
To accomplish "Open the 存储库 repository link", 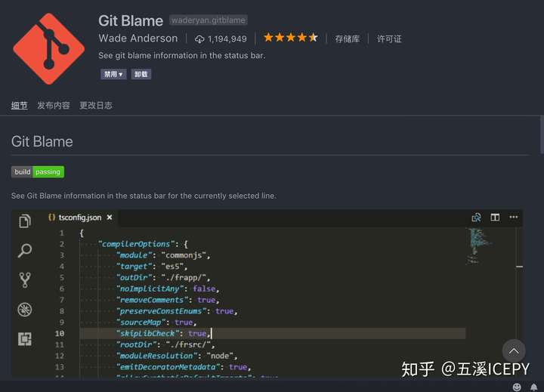I will (x=348, y=39).
